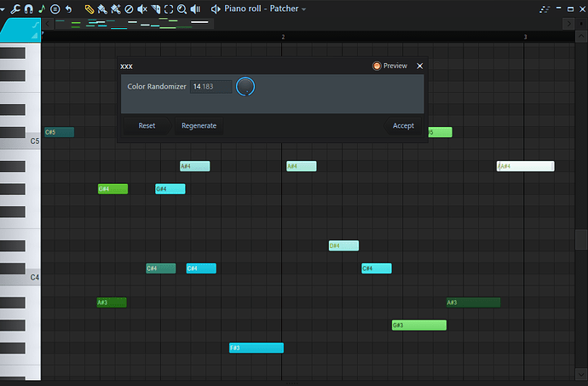
Task: Click the Reset button
Action: tap(147, 125)
